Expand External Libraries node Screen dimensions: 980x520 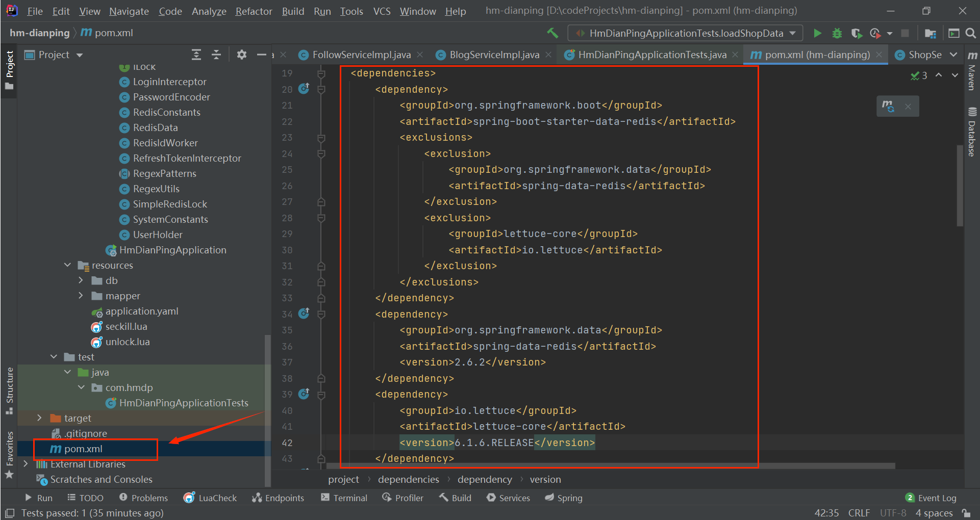click(x=26, y=464)
